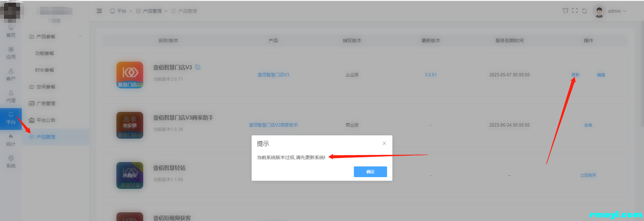Click 当前版本1.0.38 text

(x=168, y=129)
